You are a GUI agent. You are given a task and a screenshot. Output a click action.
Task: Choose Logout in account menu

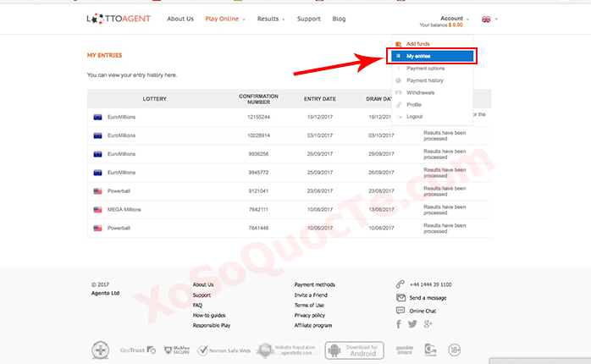pos(414,117)
